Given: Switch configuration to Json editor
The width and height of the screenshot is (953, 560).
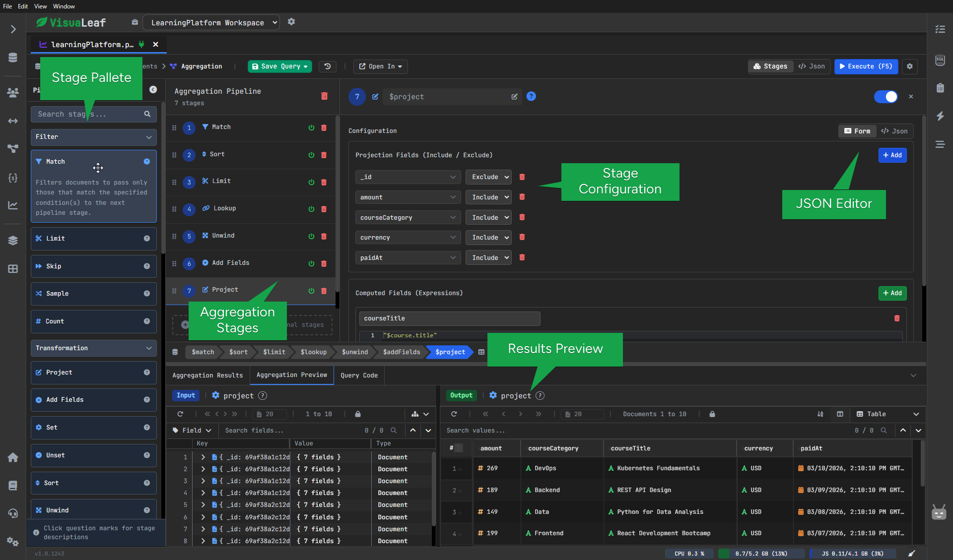Looking at the screenshot, I should coord(894,131).
